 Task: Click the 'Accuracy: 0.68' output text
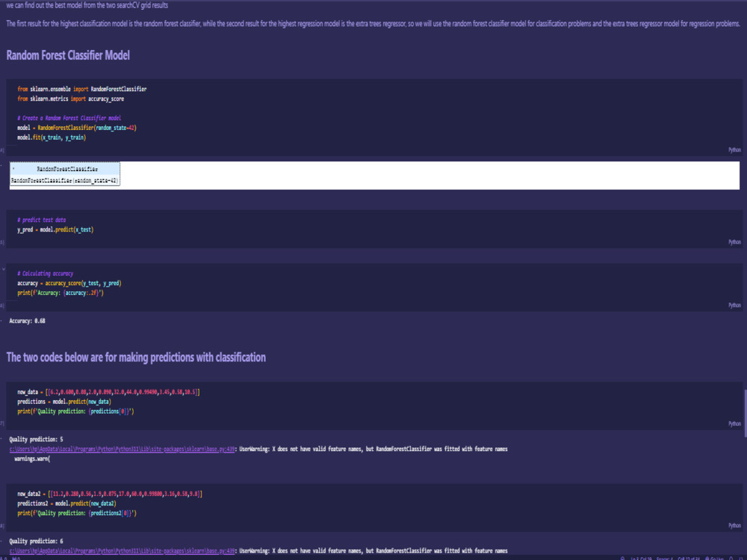[x=27, y=321]
